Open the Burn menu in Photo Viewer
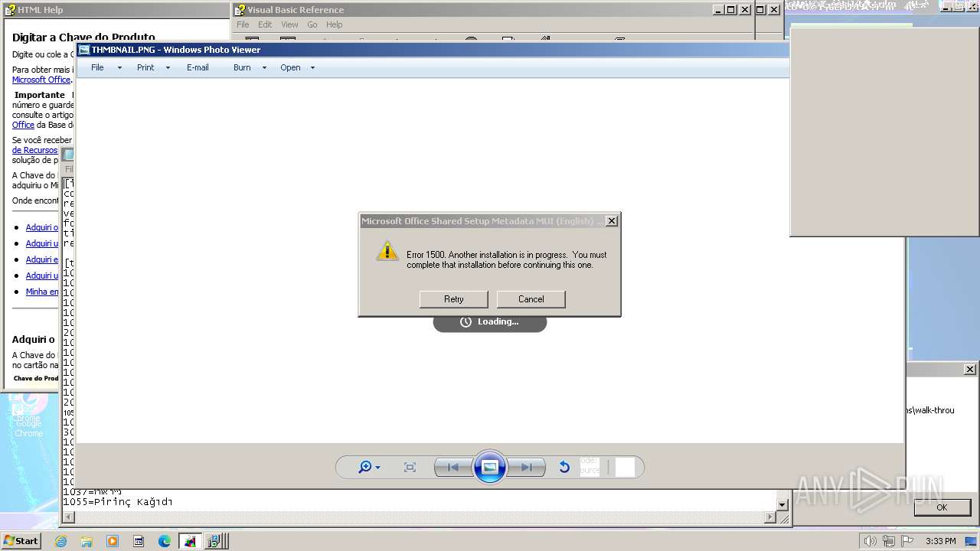Viewport: 980px width, 551px height. 242,67
